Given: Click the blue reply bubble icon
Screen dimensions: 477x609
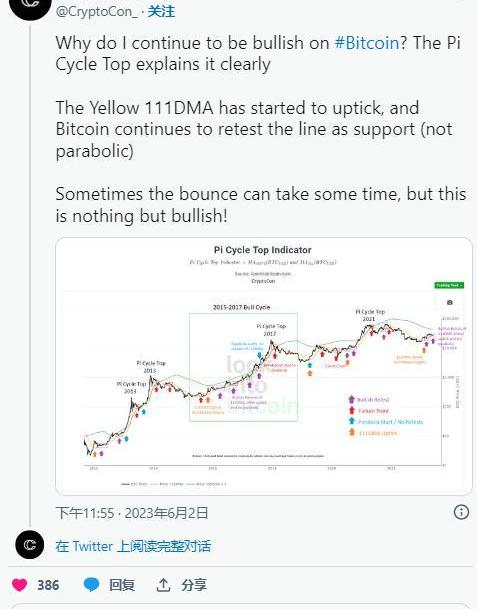Looking at the screenshot, I should click(92, 585).
